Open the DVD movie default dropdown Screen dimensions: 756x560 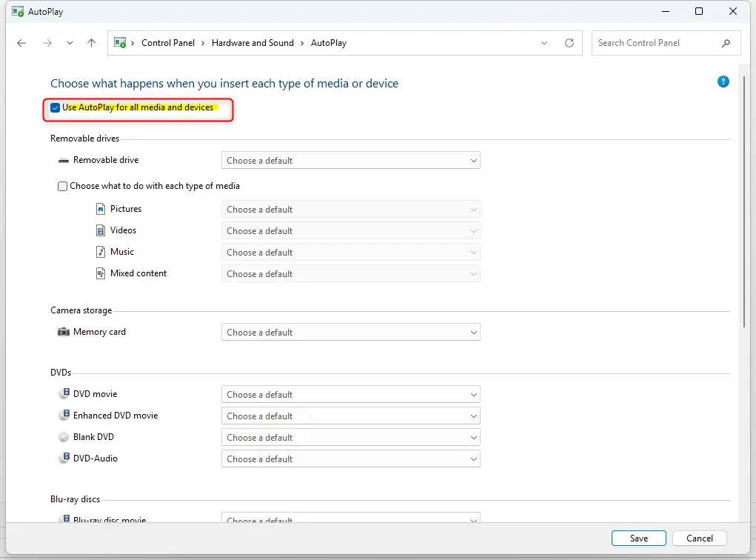[350, 394]
